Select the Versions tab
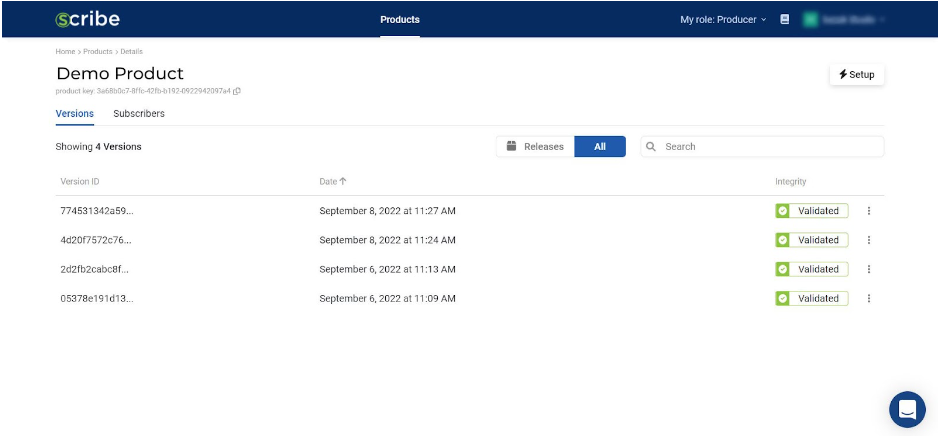This screenshot has height=436, width=940. point(75,114)
